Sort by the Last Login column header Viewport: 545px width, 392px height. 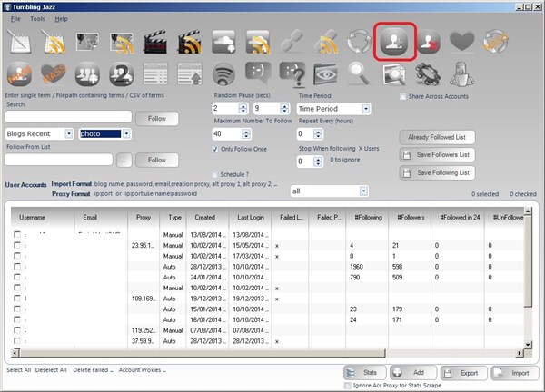pyautogui.click(x=250, y=218)
